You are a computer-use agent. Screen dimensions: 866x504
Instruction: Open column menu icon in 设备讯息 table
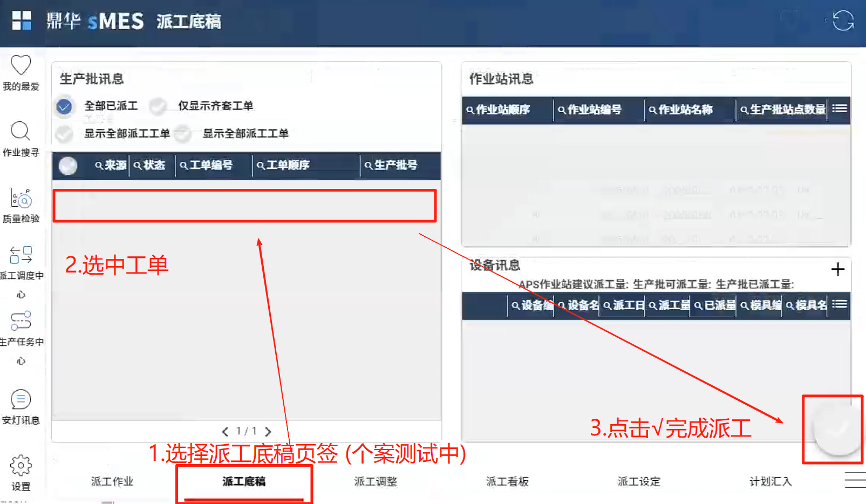pyautogui.click(x=839, y=304)
